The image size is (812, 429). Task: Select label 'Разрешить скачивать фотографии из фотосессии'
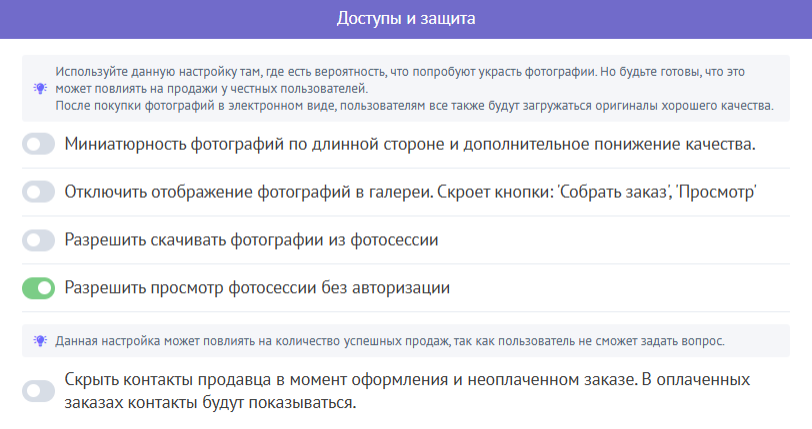point(251,240)
